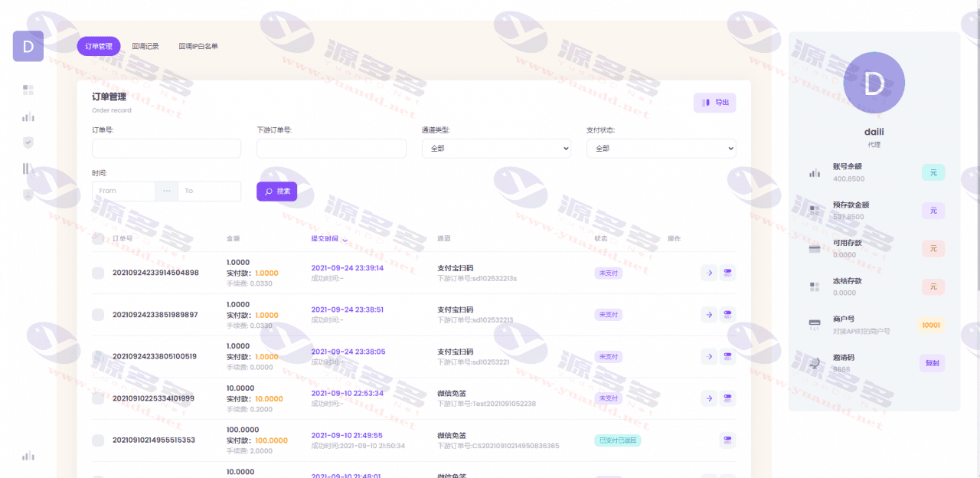Click the 复制 button for the invite code
Image resolution: width=980 pixels, height=478 pixels.
(x=933, y=363)
